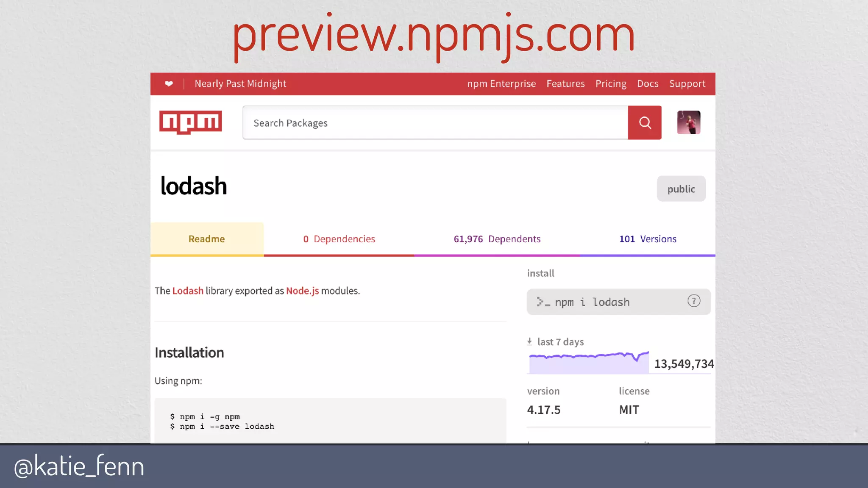This screenshot has width=868, height=488.
Task: Click the 'Using npm:' text
Action: coord(178,381)
